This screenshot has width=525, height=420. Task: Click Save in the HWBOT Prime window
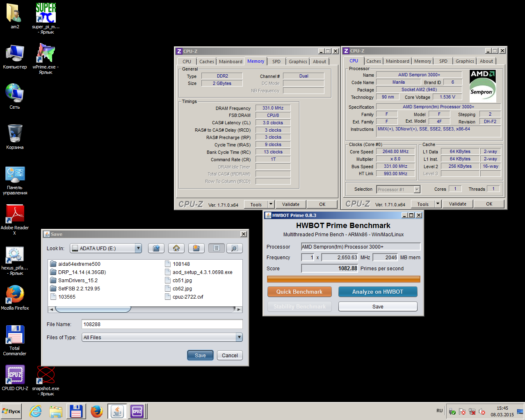[378, 306]
